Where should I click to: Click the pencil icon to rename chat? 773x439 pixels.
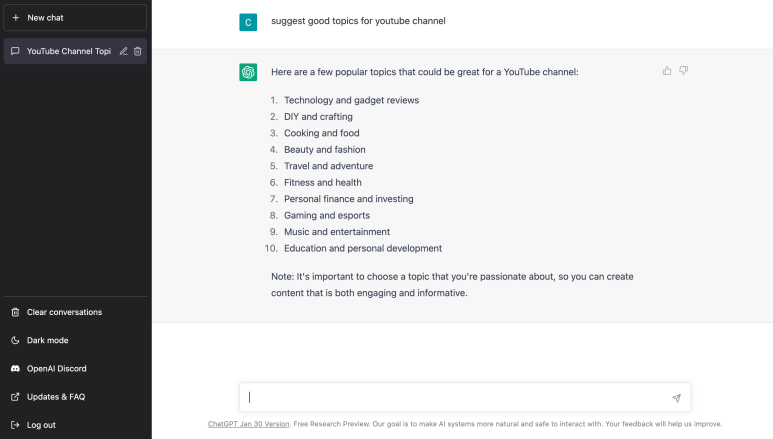pos(123,51)
